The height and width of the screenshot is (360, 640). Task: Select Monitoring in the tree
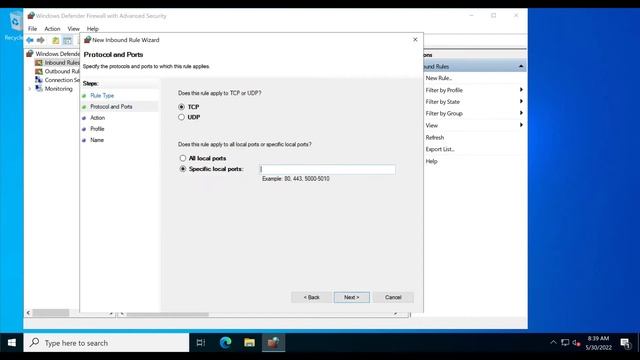point(58,89)
